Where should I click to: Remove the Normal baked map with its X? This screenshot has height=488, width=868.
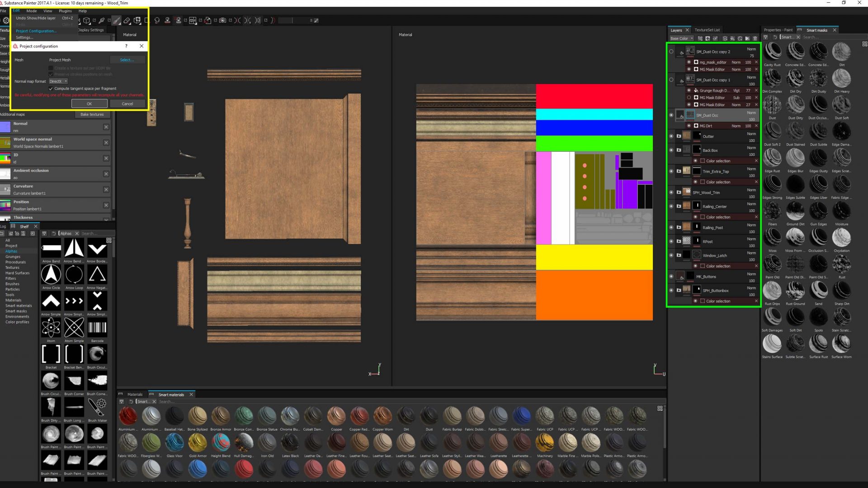point(106,127)
